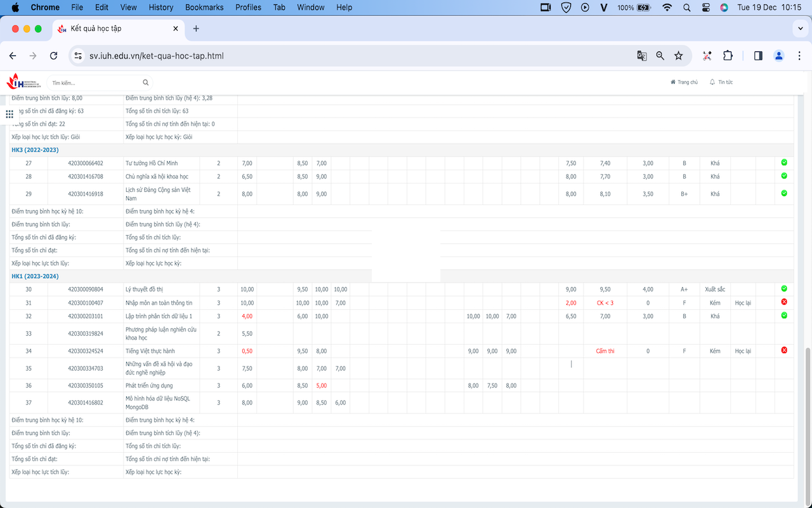Open the Chrome side panel icon
The height and width of the screenshot is (508, 812).
(x=757, y=56)
